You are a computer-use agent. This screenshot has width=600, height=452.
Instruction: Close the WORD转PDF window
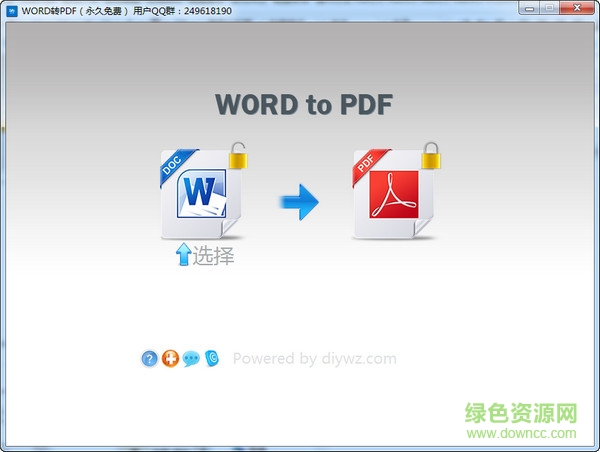pos(577,8)
